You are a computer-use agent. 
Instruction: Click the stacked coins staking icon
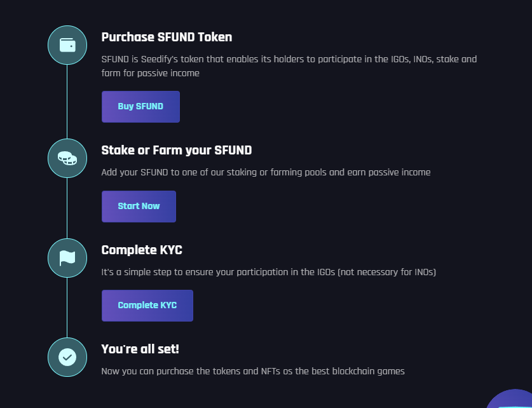click(x=67, y=158)
